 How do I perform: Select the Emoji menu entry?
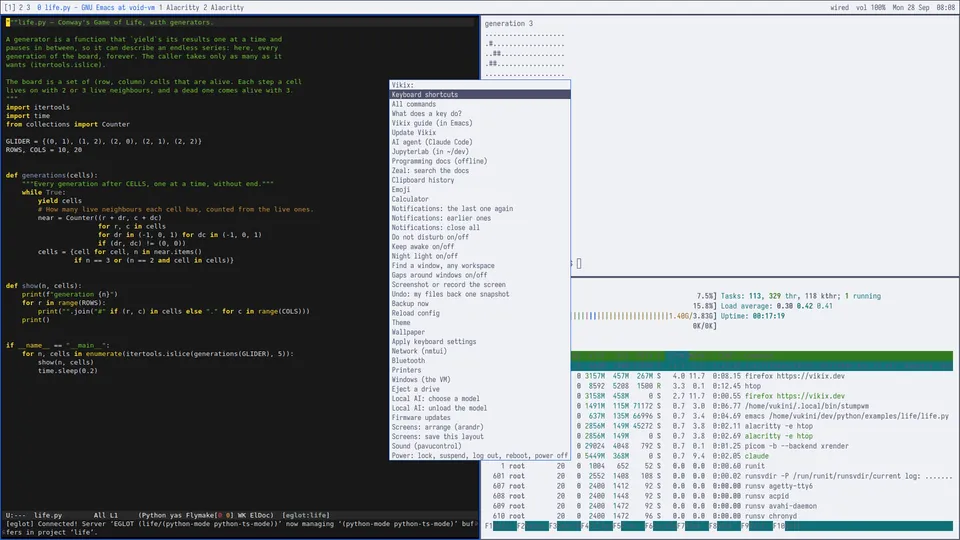click(x=480, y=190)
